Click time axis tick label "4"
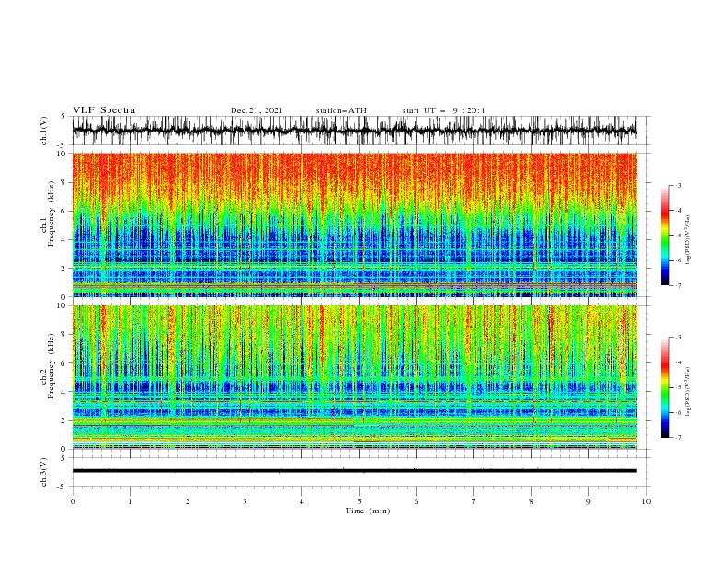The image size is (728, 563). coord(301,501)
